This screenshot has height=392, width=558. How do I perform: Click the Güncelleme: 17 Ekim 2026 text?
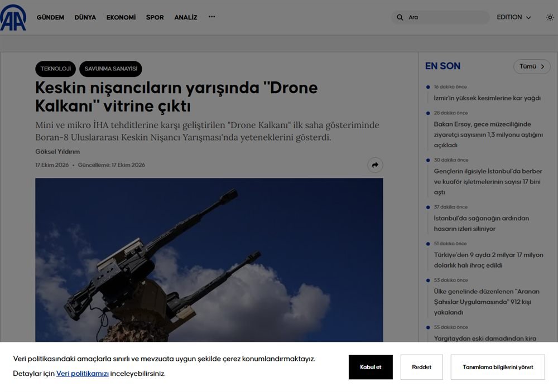(x=112, y=165)
